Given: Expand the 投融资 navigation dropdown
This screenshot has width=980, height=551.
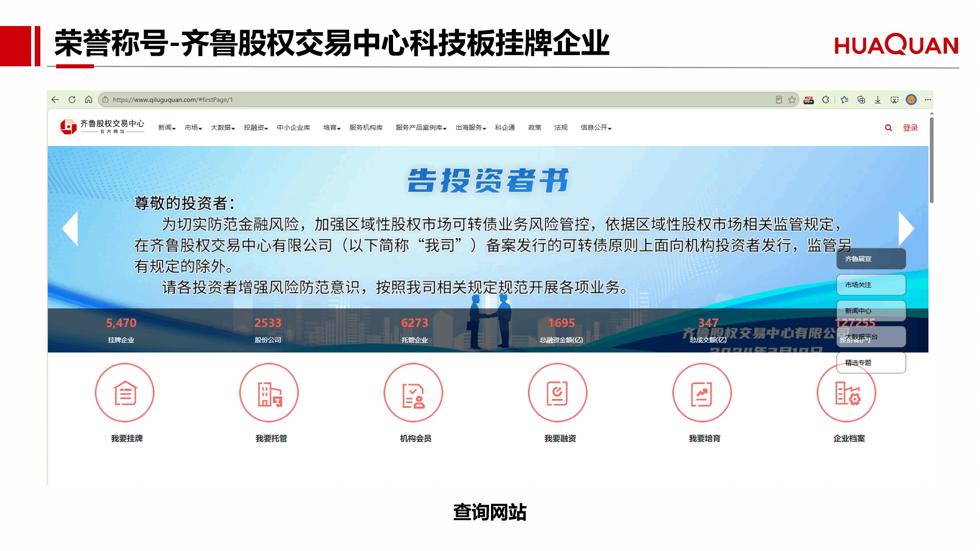Looking at the screenshot, I should point(256,128).
